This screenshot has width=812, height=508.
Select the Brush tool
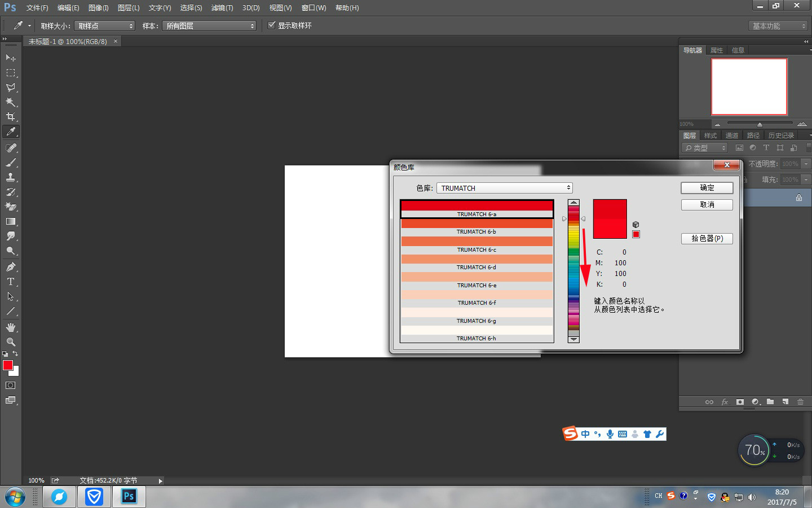pos(11,162)
